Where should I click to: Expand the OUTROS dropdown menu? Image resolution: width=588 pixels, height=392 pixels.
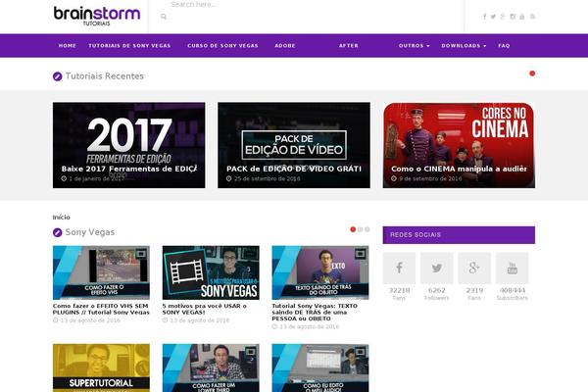(414, 46)
